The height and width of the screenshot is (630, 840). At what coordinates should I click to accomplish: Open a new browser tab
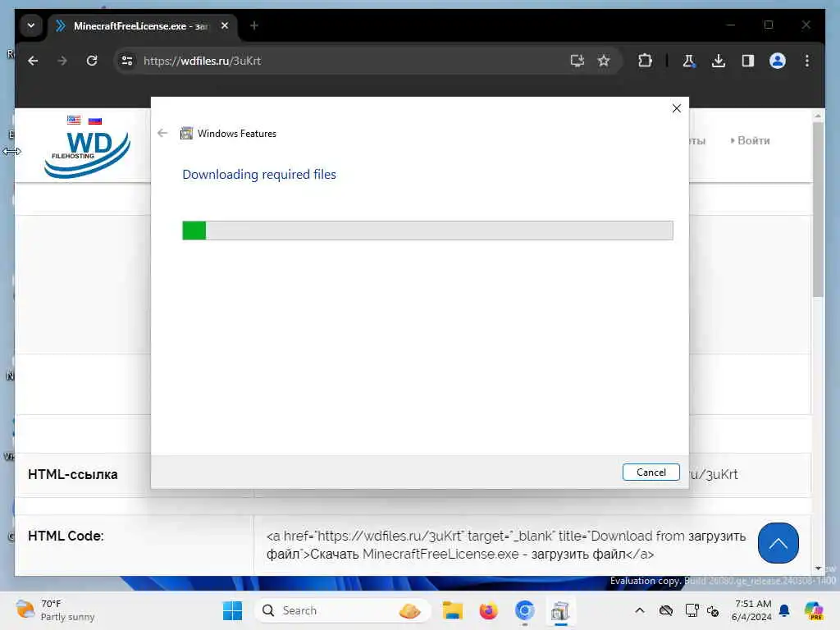coord(254,25)
